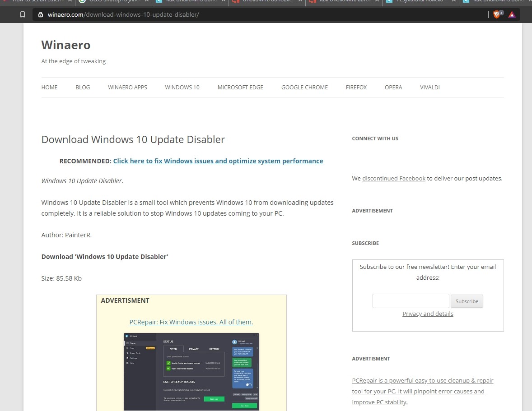Screen dimensions: 532x411
Task: Open the BLOG menu item
Action: coord(83,88)
